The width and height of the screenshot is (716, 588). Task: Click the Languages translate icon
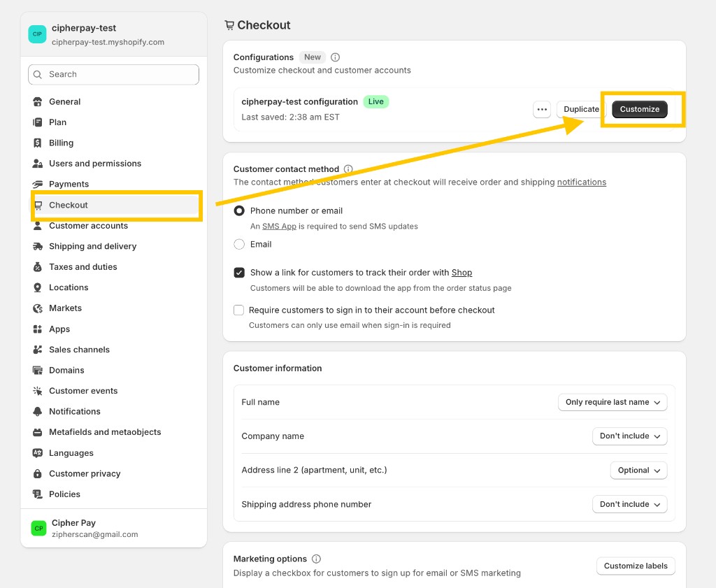point(38,453)
